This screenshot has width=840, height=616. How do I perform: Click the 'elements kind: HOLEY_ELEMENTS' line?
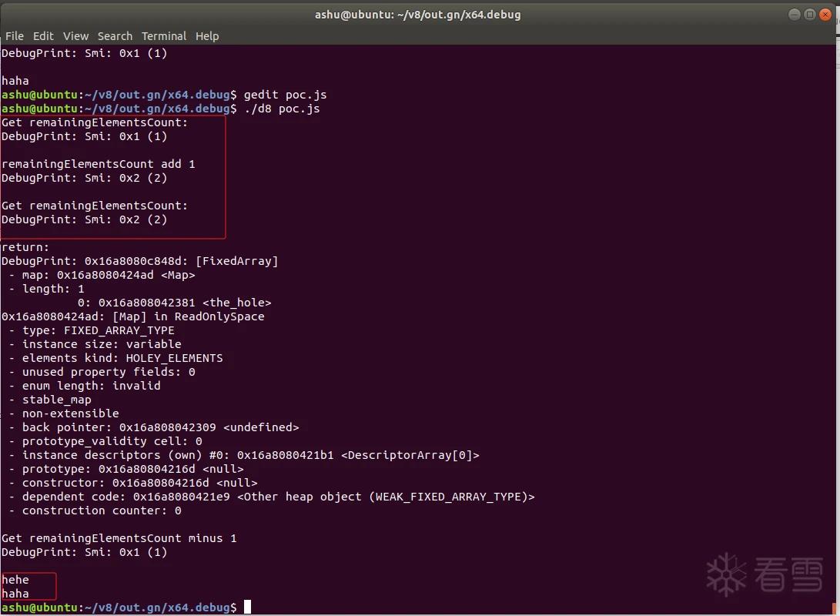click(x=115, y=358)
